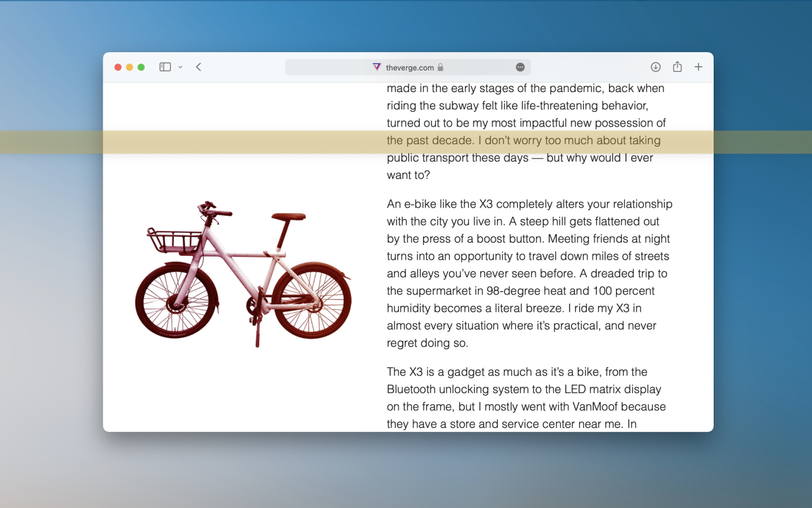Click line 'An e-bike like the X3 completely'
This screenshot has height=508, width=812.
click(530, 204)
